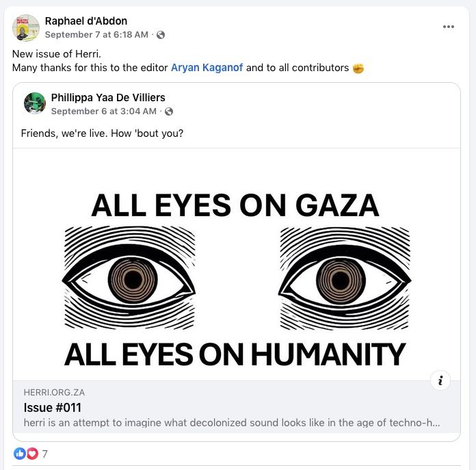Click the blue Like reaction icon
The width and height of the screenshot is (476, 470).
19,454
